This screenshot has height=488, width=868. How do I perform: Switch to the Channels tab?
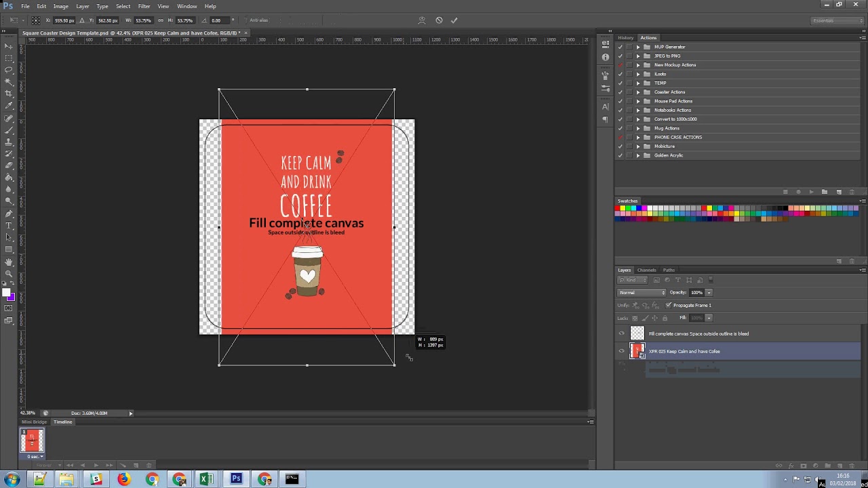click(646, 270)
